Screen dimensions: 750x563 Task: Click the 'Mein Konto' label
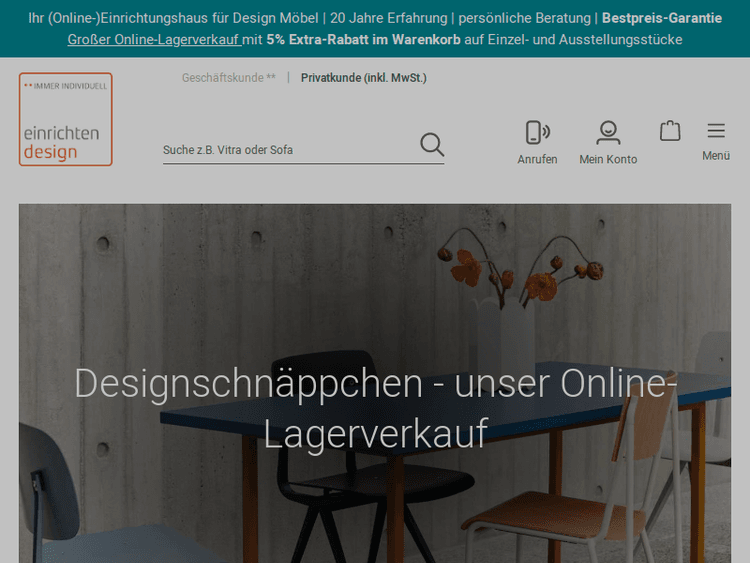point(608,159)
